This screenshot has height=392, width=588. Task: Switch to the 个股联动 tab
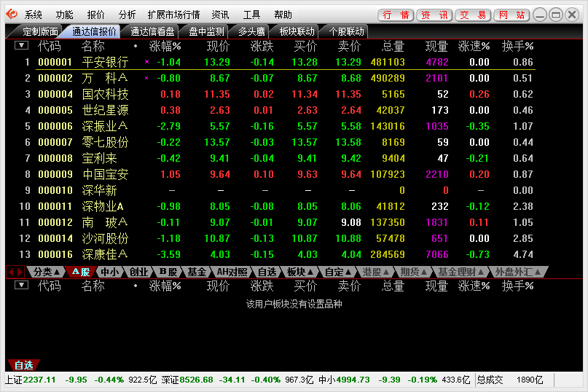[x=346, y=31]
